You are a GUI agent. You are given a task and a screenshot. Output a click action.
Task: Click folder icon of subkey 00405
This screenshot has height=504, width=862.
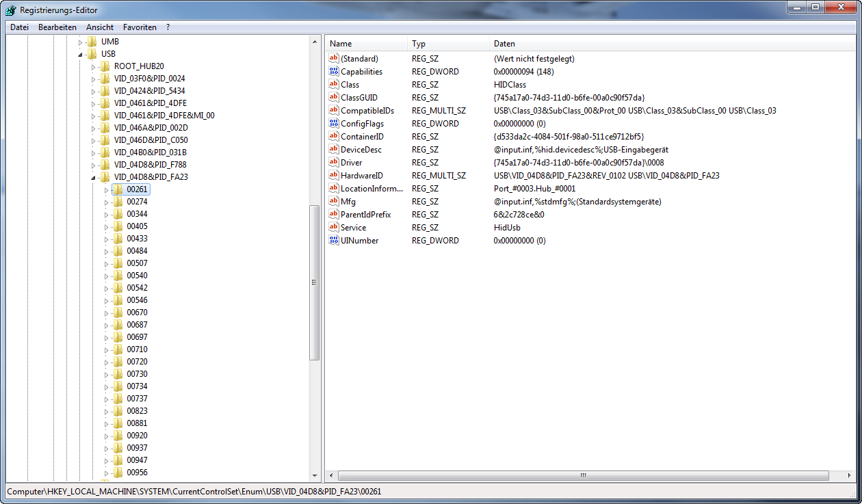[118, 226]
